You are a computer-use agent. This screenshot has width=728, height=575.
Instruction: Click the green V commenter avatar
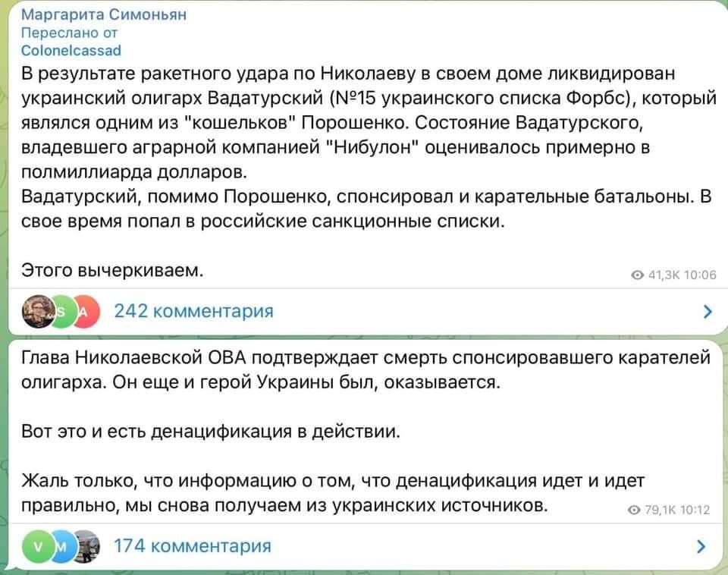(38, 545)
